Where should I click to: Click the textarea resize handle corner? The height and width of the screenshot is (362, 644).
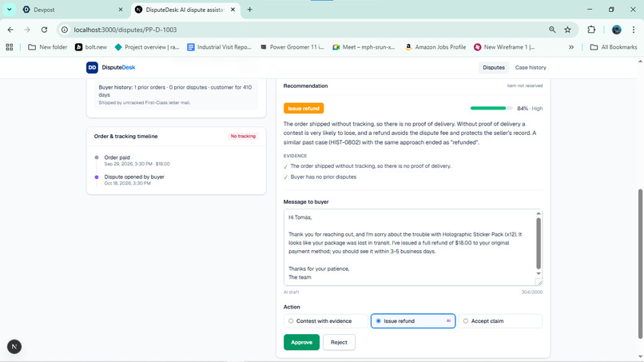coord(539,282)
